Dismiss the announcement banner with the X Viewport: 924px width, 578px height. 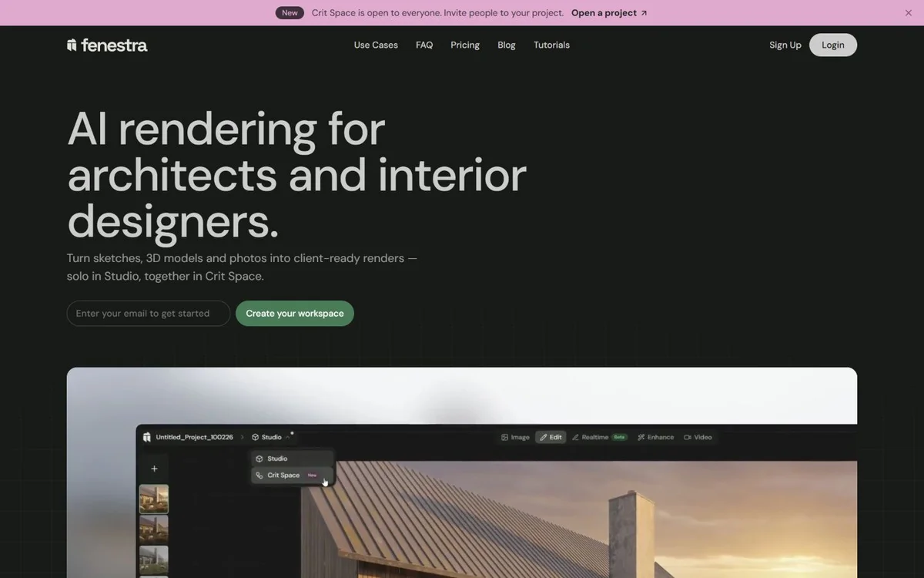click(909, 13)
